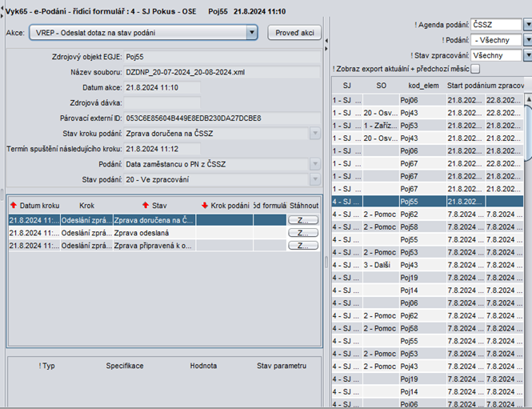Click Datum akce field 21.8.2024 11:10
532x409 pixels.
click(x=162, y=87)
